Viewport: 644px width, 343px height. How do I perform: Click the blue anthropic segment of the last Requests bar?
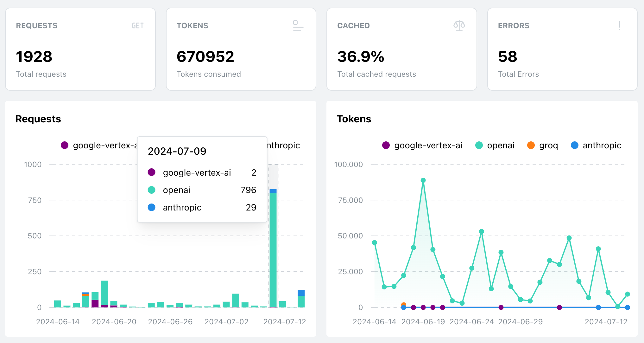coord(301,293)
